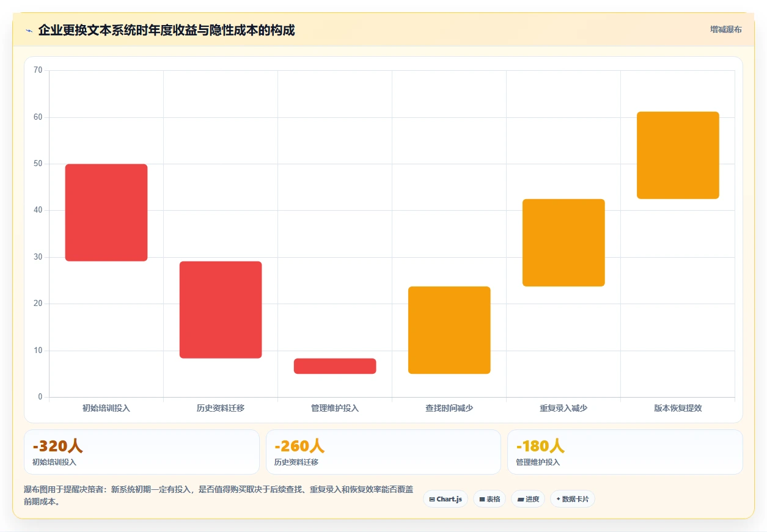The height and width of the screenshot is (532, 767).
Task: Select the 进度 chip
Action: [528, 499]
